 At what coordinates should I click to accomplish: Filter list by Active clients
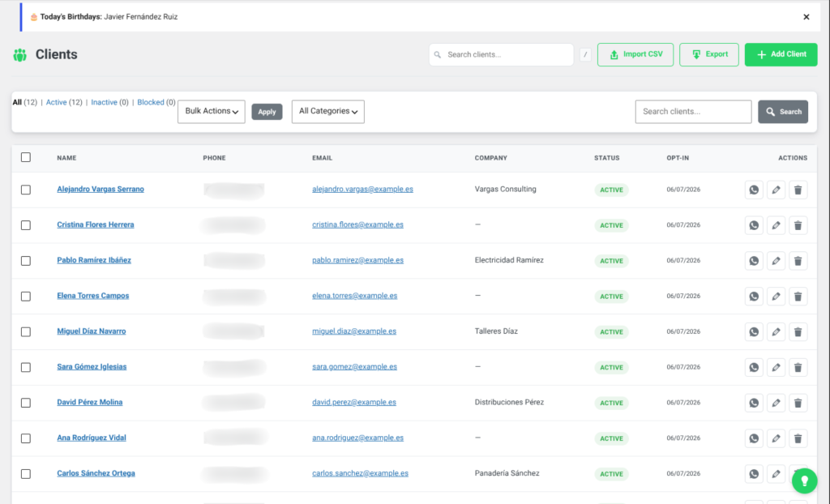point(56,102)
